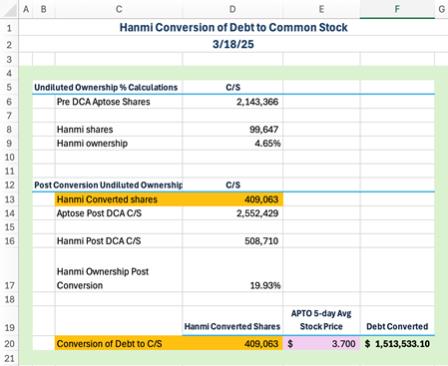448x366 pixels.
Task: Select column D header
Action: [233, 9]
